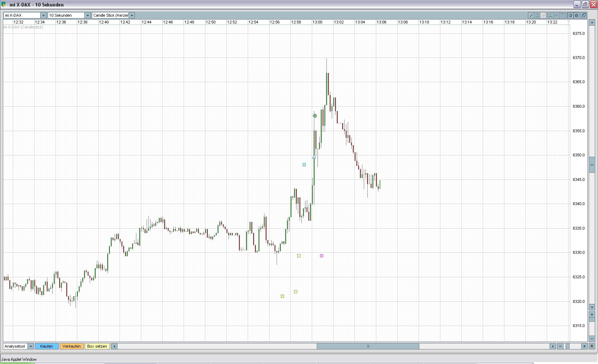The image size is (598, 364).
Task: Click the detach chart window icon
Action: [x=584, y=15]
